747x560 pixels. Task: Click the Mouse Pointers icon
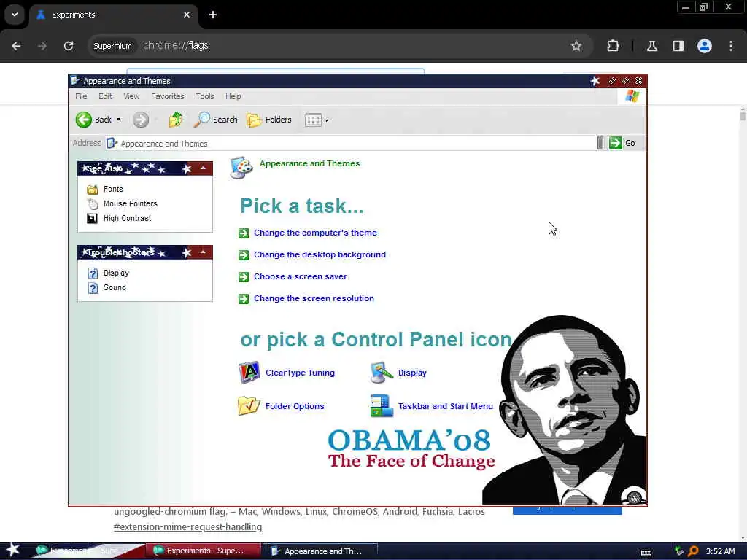(93, 204)
